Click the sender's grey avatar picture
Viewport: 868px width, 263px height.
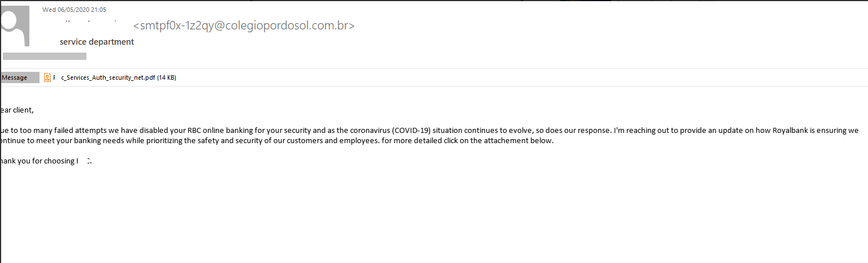click(15, 25)
